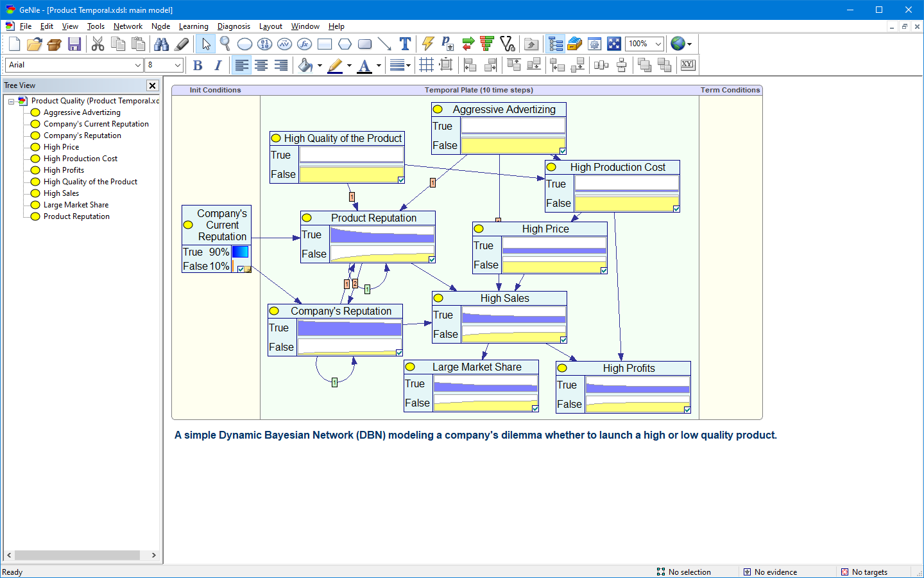This screenshot has height=578, width=924.
Task: Activate the pointer selection tool
Action: (x=206, y=44)
